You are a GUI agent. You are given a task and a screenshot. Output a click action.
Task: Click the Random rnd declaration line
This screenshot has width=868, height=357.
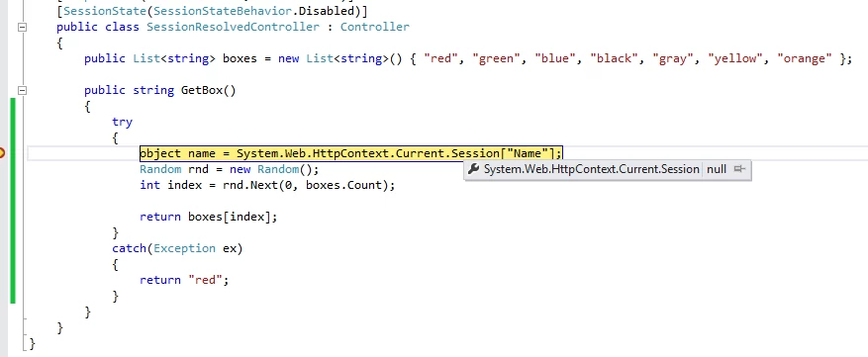tap(230, 169)
